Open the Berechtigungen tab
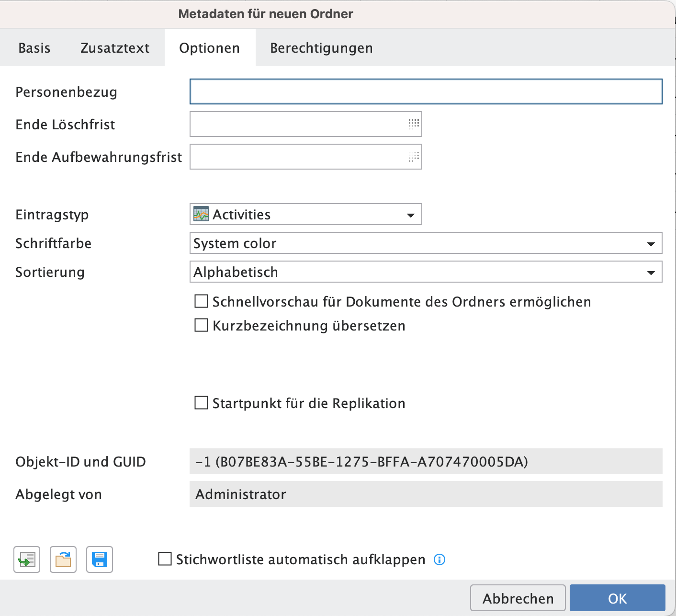 (321, 48)
